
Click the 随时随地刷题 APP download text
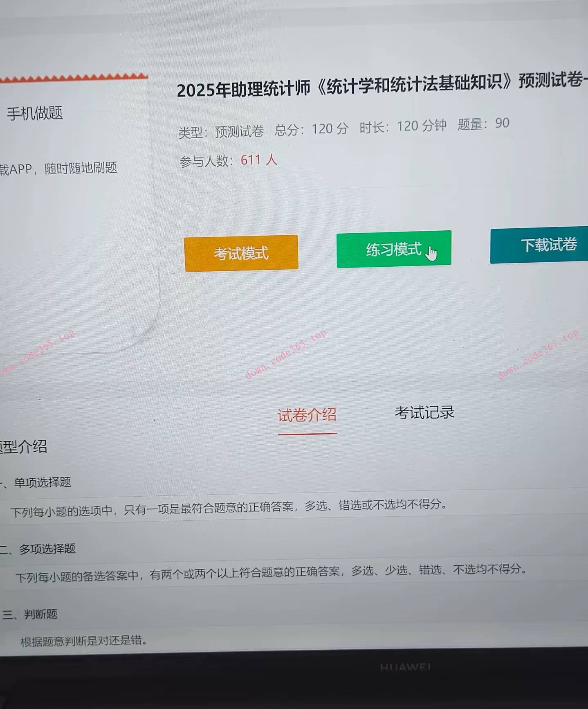[x=58, y=168]
